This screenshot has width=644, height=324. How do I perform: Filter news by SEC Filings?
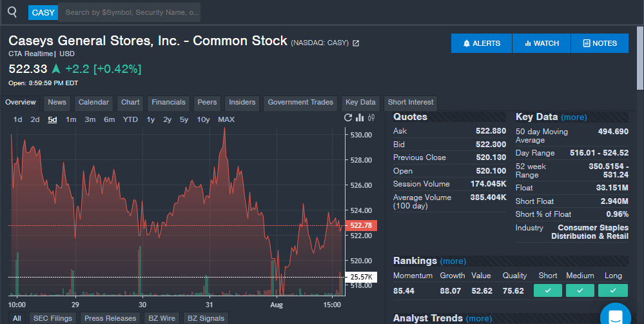(x=53, y=318)
